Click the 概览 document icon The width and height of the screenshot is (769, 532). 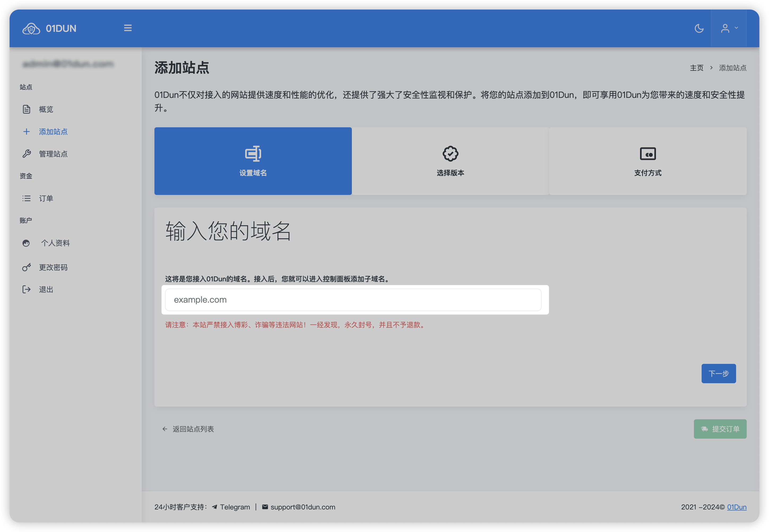coord(26,109)
